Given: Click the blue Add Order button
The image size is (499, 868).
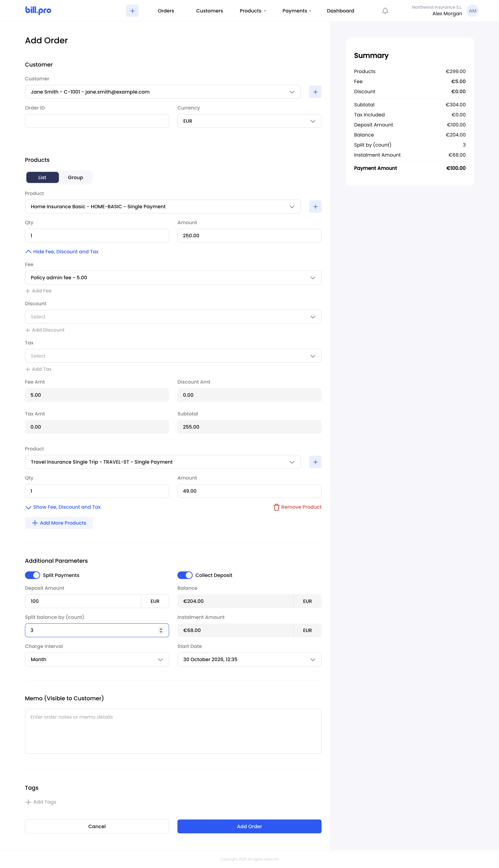Looking at the screenshot, I should (x=249, y=826).
